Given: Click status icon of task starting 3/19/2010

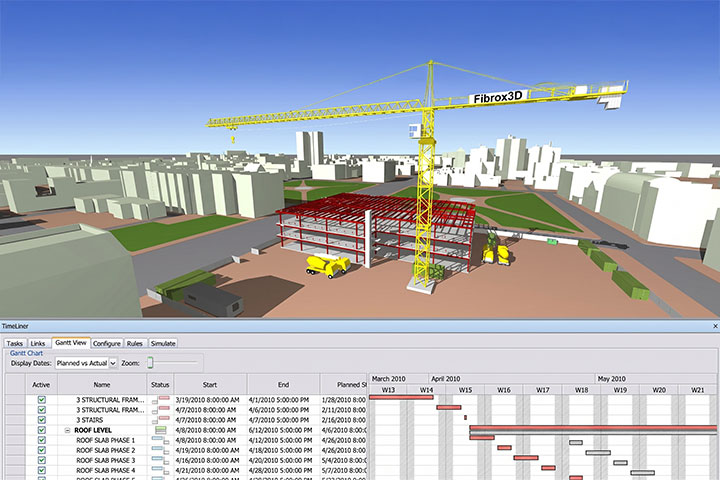Looking at the screenshot, I should click(x=161, y=400).
